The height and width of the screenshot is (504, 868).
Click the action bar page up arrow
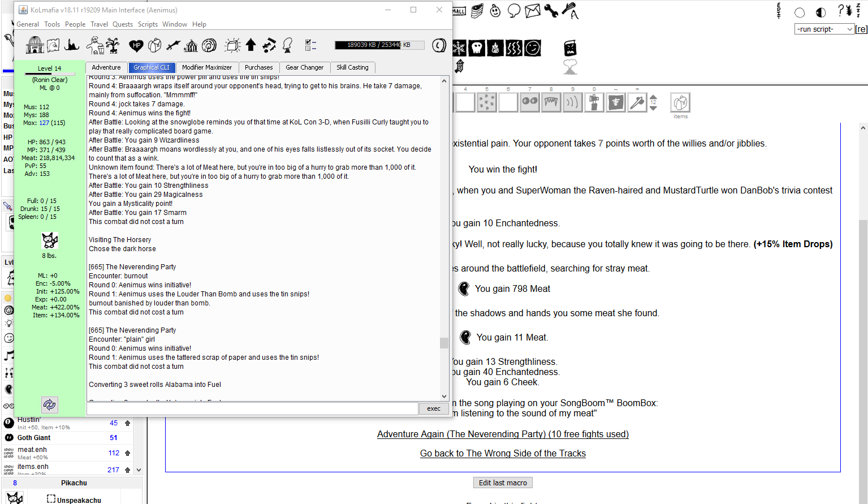[653, 97]
